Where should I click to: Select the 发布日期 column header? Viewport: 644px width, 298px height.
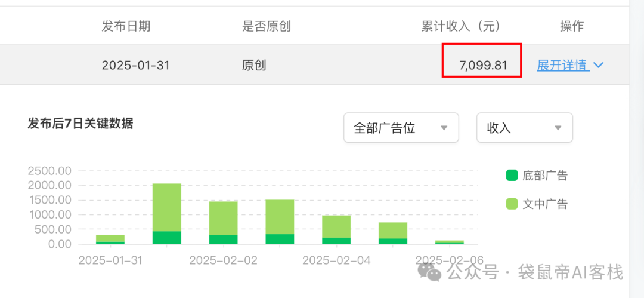click(126, 27)
